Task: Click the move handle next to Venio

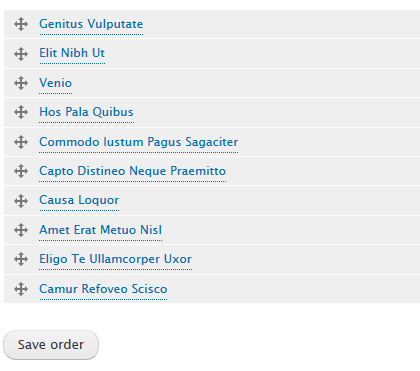Action: (21, 83)
